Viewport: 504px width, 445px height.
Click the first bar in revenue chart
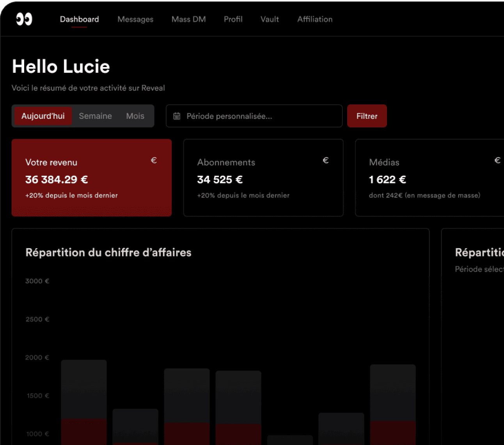(x=84, y=401)
